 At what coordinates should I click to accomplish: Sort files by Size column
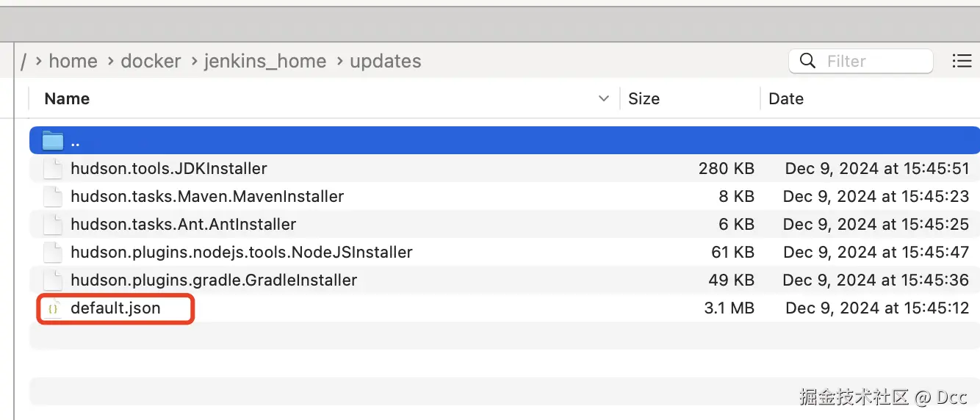[x=644, y=98]
